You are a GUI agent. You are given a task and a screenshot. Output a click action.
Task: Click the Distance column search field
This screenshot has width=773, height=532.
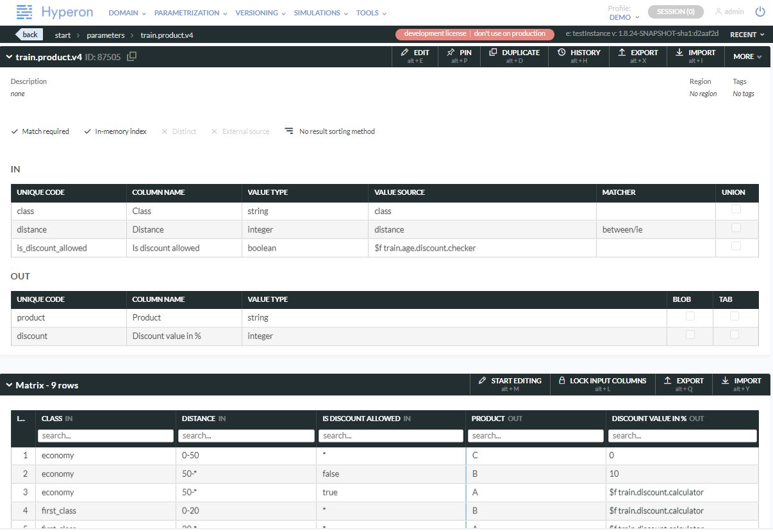coord(247,436)
